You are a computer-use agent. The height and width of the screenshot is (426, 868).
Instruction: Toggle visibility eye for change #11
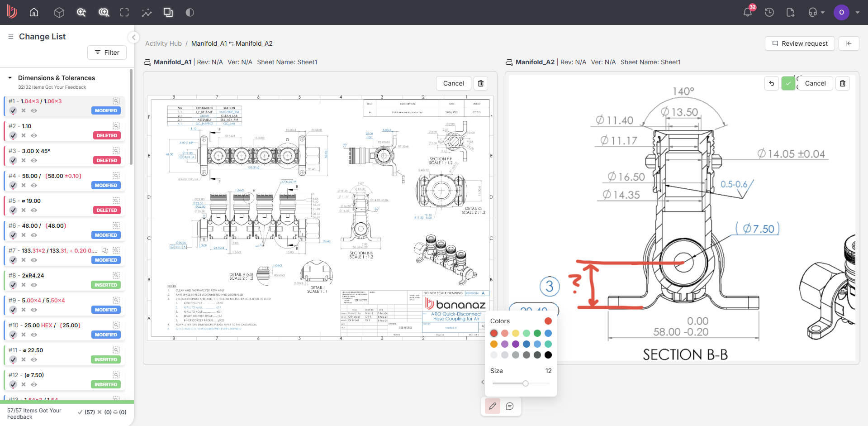point(34,359)
